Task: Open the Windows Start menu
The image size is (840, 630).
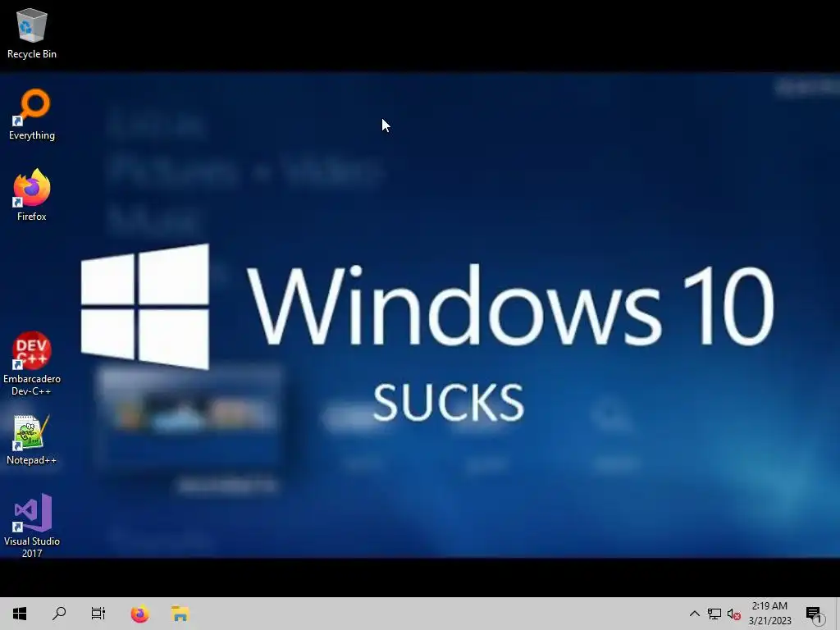Action: point(20,614)
